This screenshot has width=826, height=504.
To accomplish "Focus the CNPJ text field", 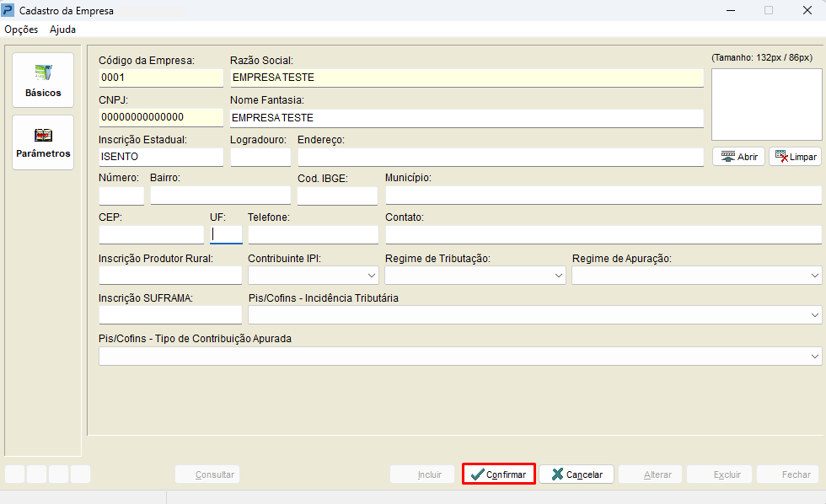I will point(160,117).
